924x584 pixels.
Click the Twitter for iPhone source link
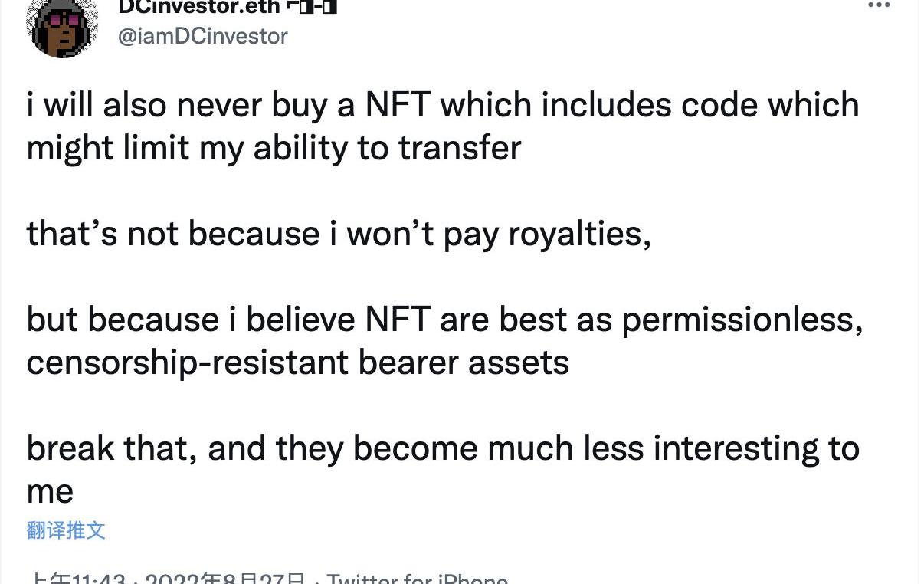click(x=417, y=579)
